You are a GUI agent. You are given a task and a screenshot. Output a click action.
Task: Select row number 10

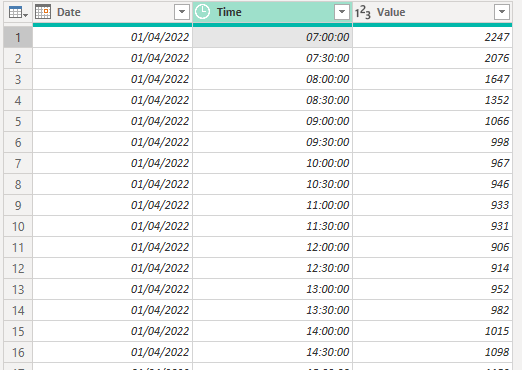click(18, 226)
